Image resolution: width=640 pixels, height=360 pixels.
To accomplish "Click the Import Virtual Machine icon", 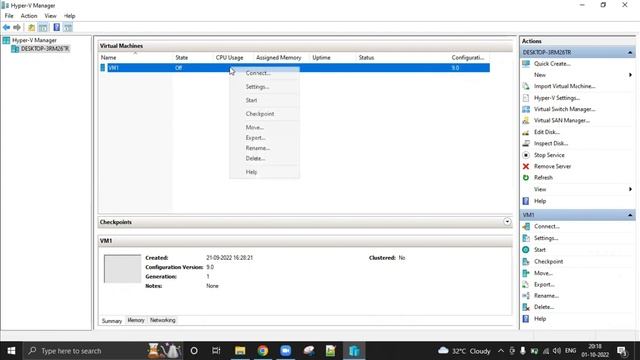I will [x=526, y=86].
